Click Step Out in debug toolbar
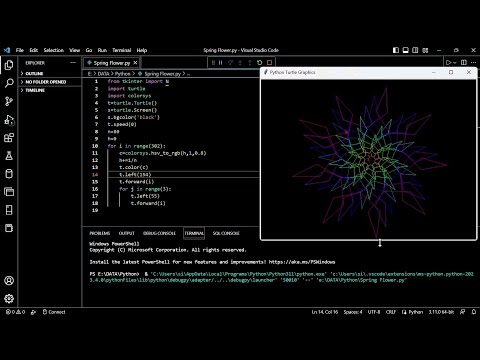480x360 pixels. pyautogui.click(x=250, y=62)
